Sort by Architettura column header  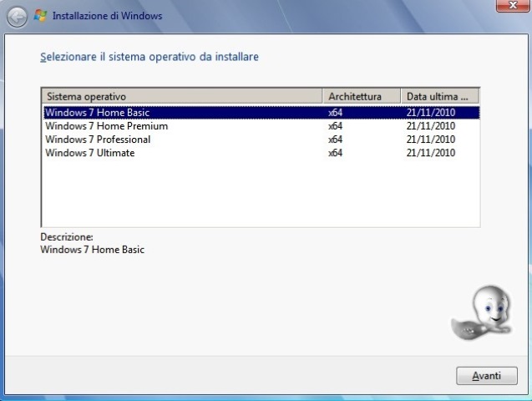(x=362, y=96)
